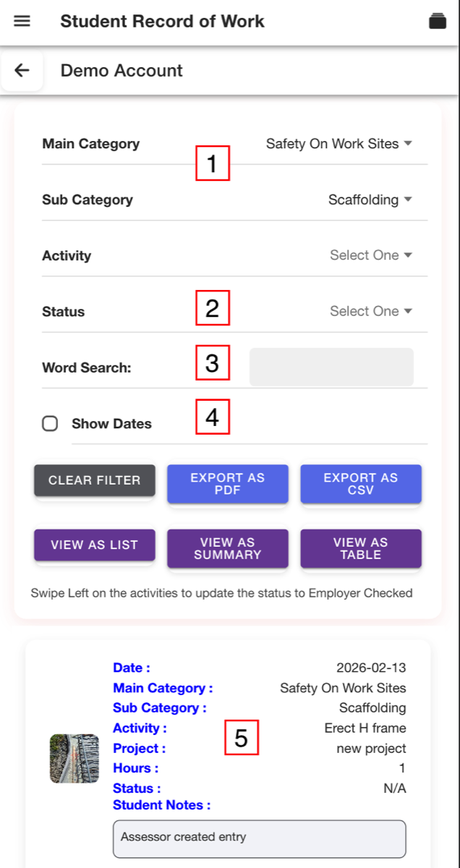Click the Show Dates label text
460x868 pixels.
point(111,424)
